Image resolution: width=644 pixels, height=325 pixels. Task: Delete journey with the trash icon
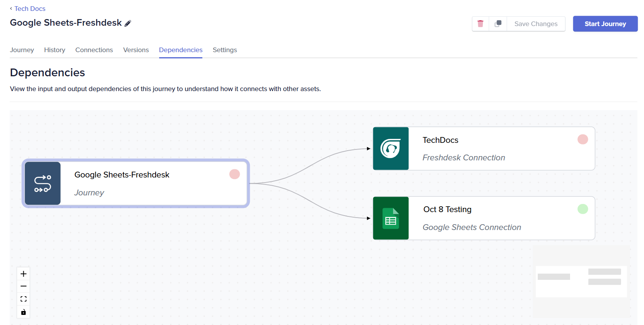coord(480,24)
